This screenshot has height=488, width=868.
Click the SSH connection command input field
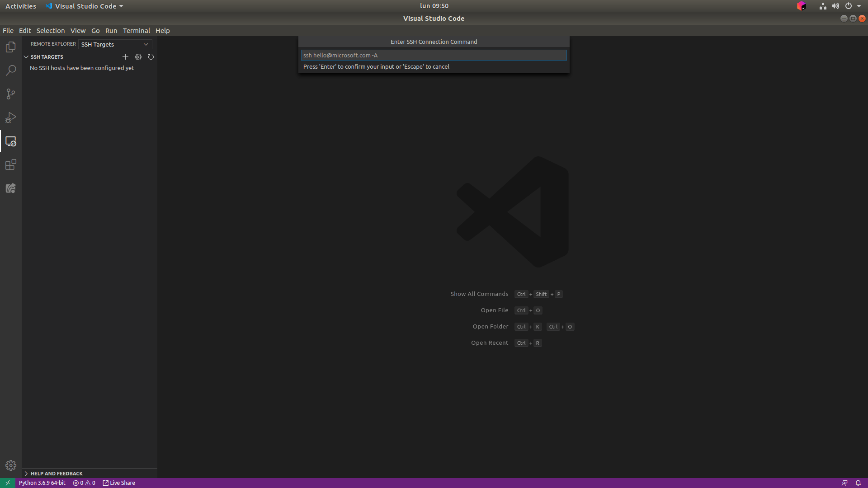click(434, 55)
